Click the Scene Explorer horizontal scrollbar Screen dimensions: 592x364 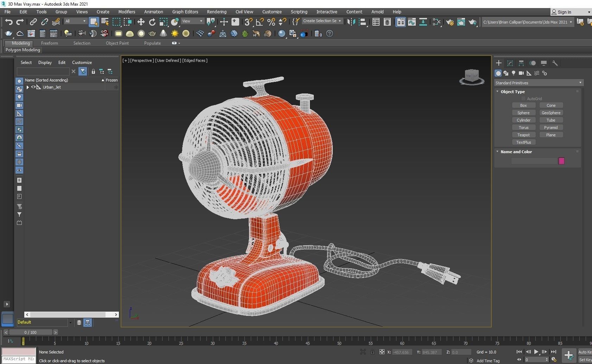[x=72, y=314]
